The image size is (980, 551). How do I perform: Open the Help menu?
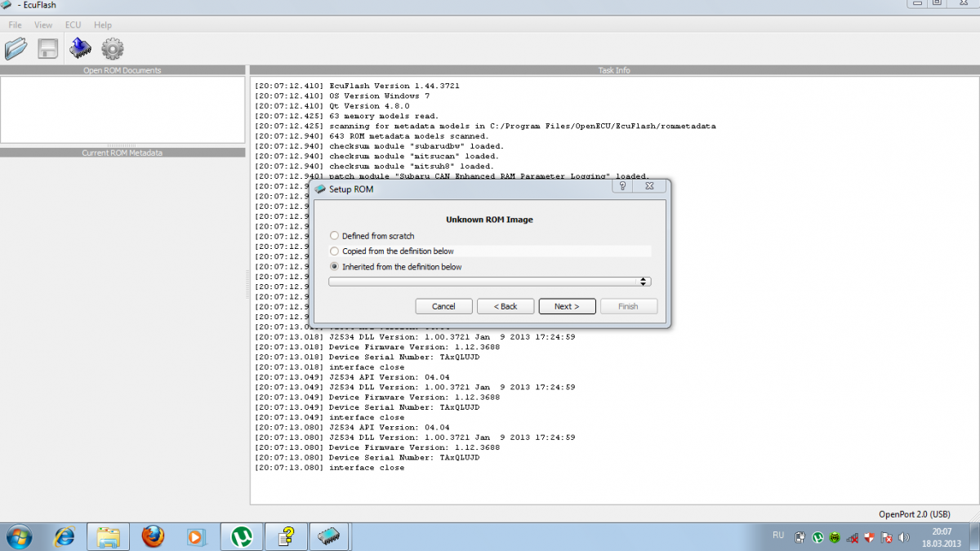[x=103, y=25]
